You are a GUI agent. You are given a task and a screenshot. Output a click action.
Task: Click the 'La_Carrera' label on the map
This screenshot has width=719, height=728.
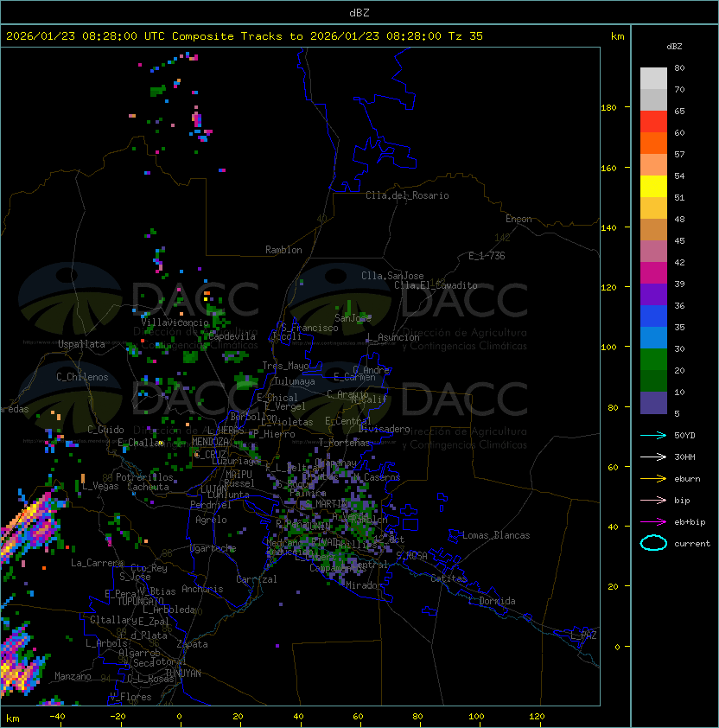pyautogui.click(x=98, y=563)
